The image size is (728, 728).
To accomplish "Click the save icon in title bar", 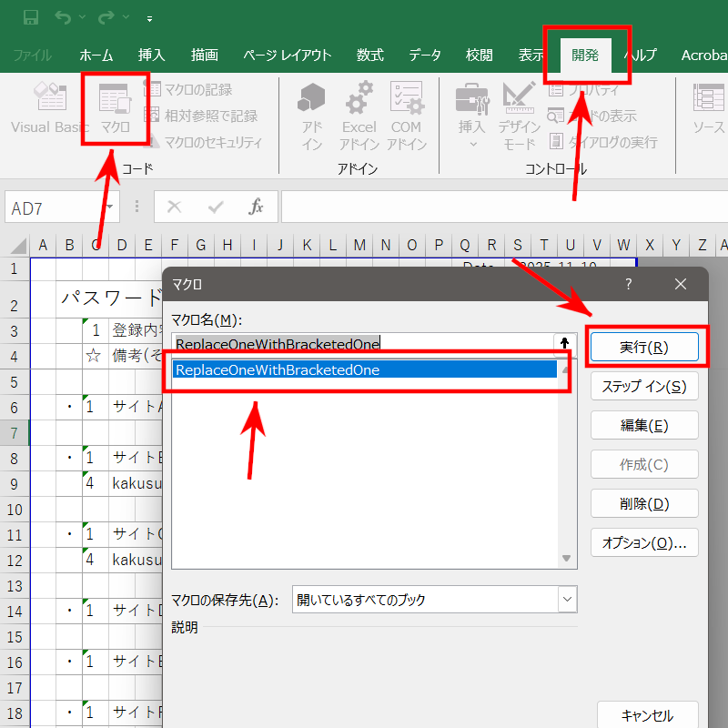I will pos(30,18).
